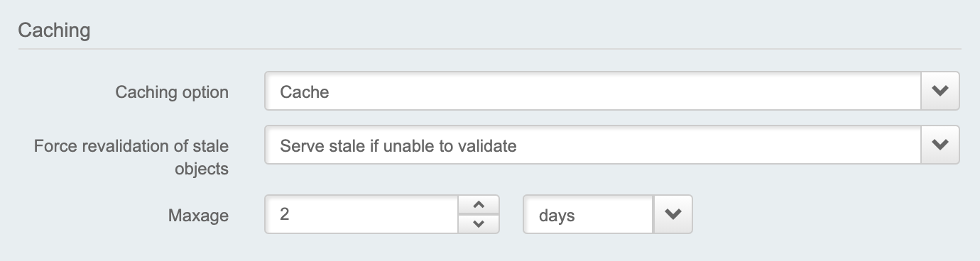Click the Caching section heading
980x261 pixels.
click(54, 30)
